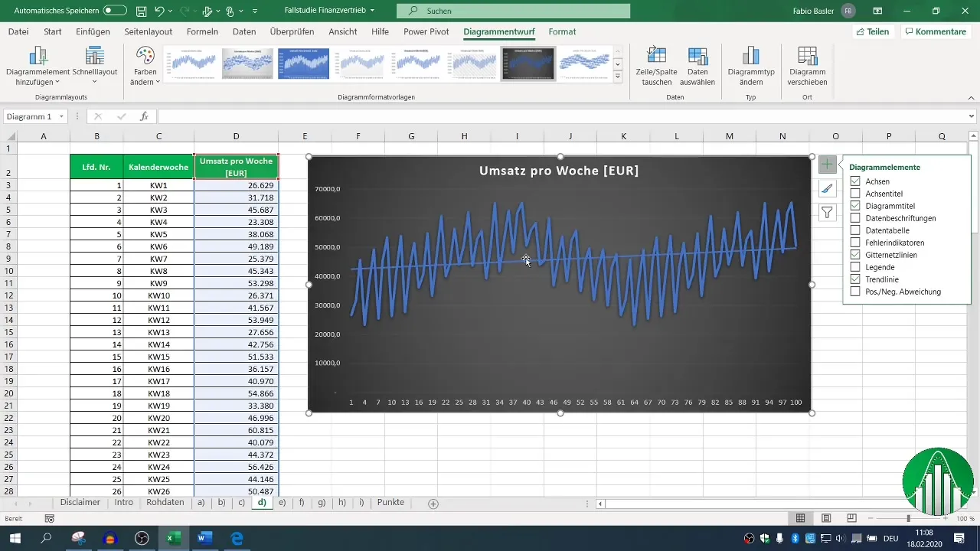Open the Format ribbon tab
This screenshot has height=551, width=980.
562,31
